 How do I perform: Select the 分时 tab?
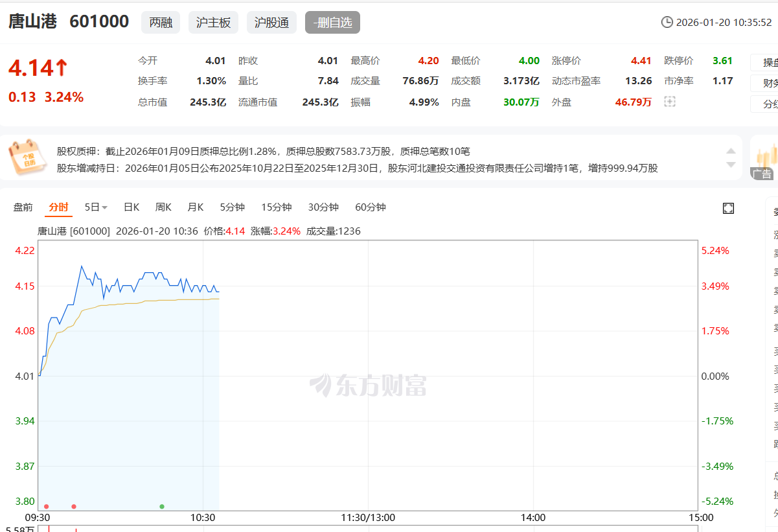coord(58,207)
